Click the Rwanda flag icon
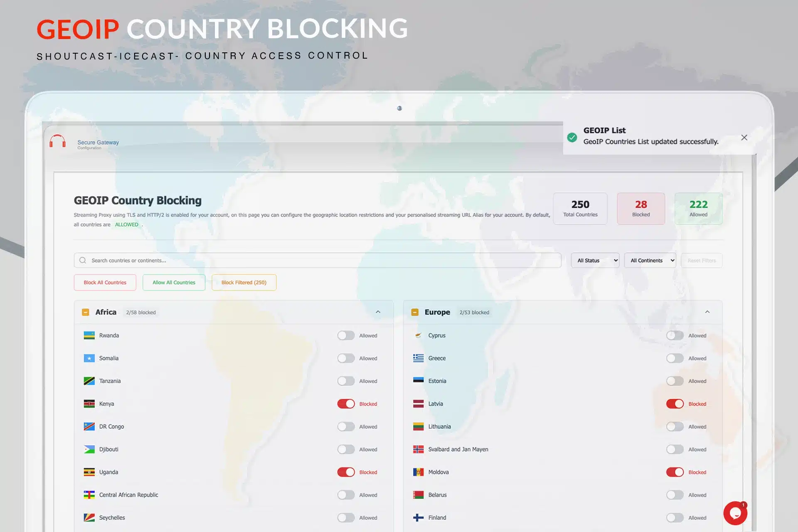This screenshot has width=798, height=532. [89, 335]
